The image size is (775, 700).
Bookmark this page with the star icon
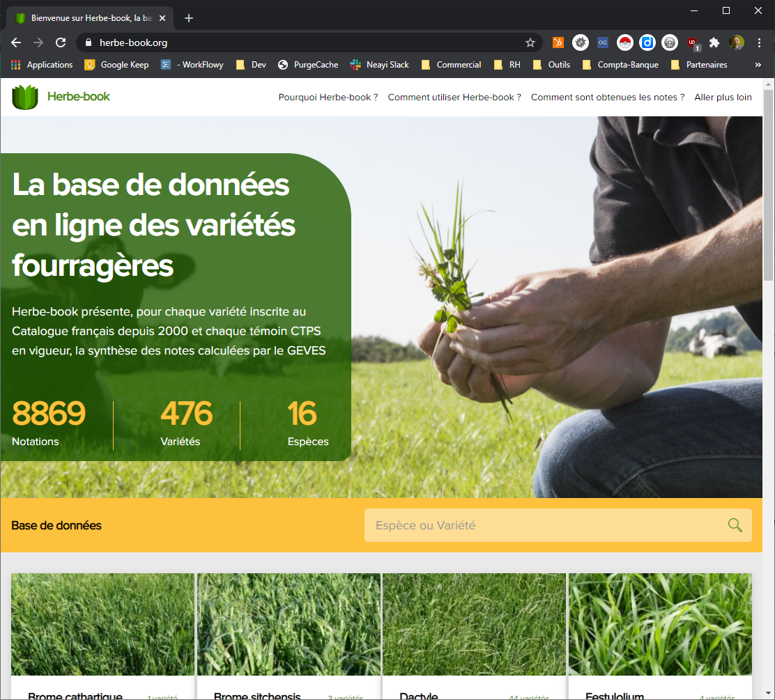(x=530, y=42)
